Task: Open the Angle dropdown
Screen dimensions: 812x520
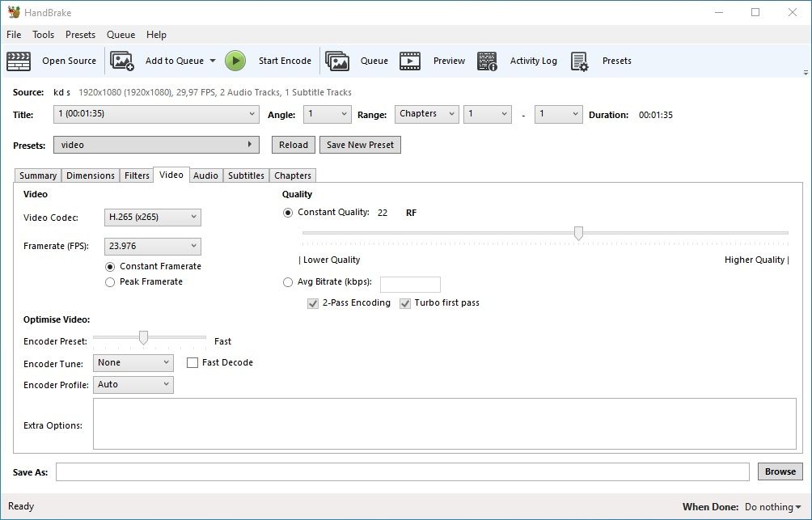Action: [x=327, y=115]
